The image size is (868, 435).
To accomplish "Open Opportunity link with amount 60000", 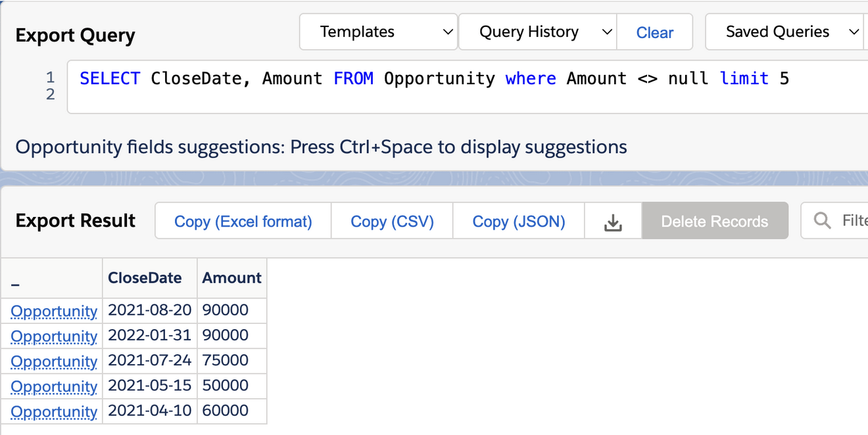I will [x=54, y=411].
